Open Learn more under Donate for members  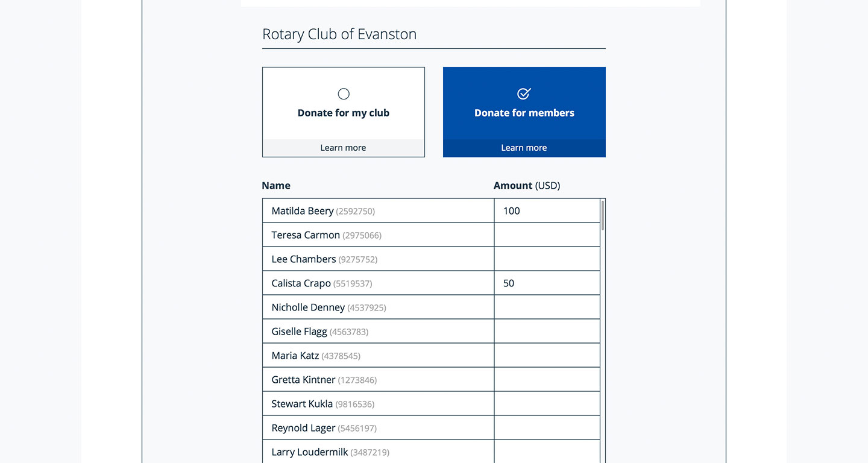pyautogui.click(x=524, y=147)
